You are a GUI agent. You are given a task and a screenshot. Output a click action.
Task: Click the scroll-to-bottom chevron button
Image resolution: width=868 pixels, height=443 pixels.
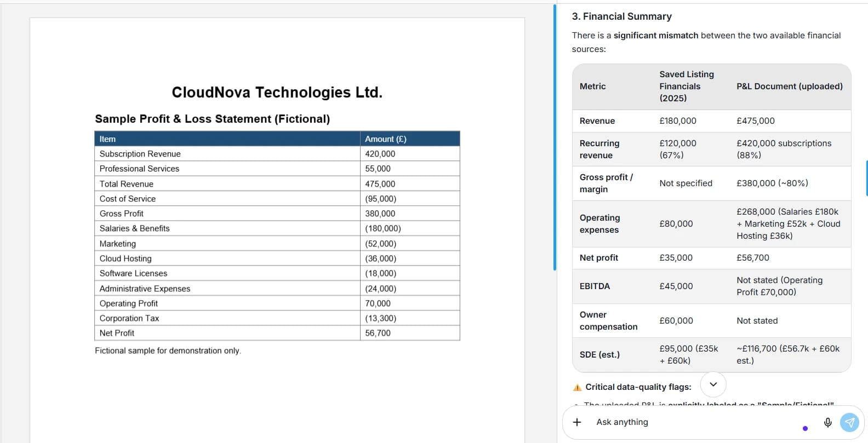point(713,384)
